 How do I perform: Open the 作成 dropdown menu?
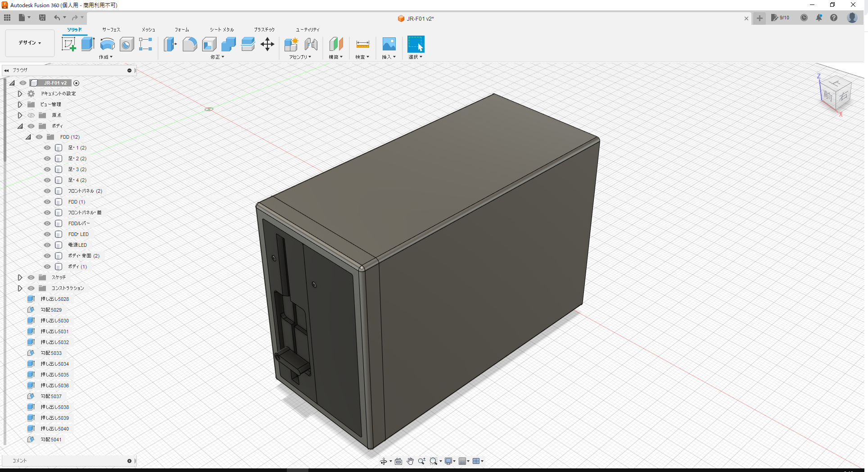click(105, 57)
